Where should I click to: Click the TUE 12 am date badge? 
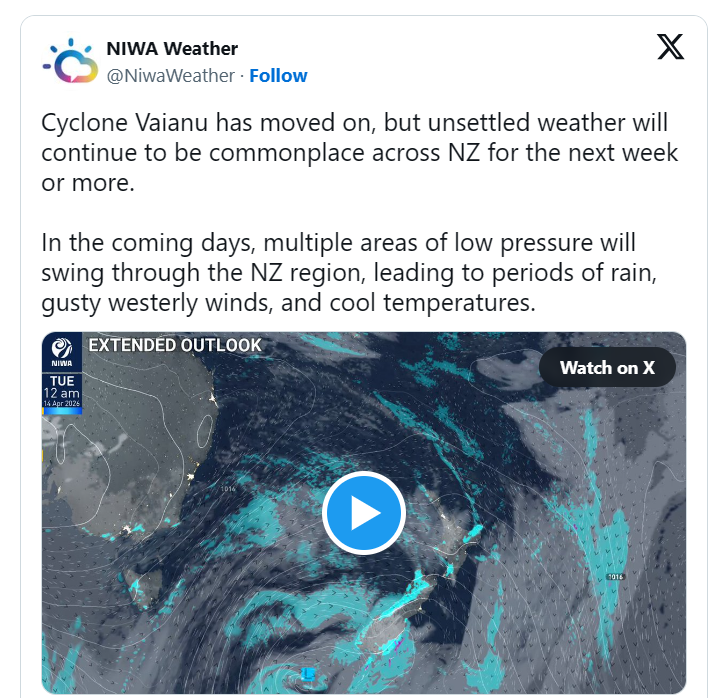(61, 392)
